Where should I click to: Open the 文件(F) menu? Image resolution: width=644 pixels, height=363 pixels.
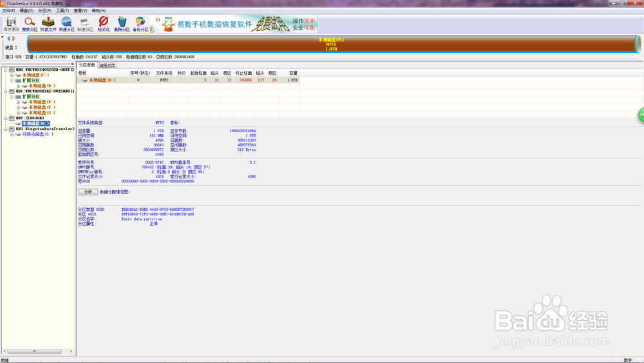point(8,11)
